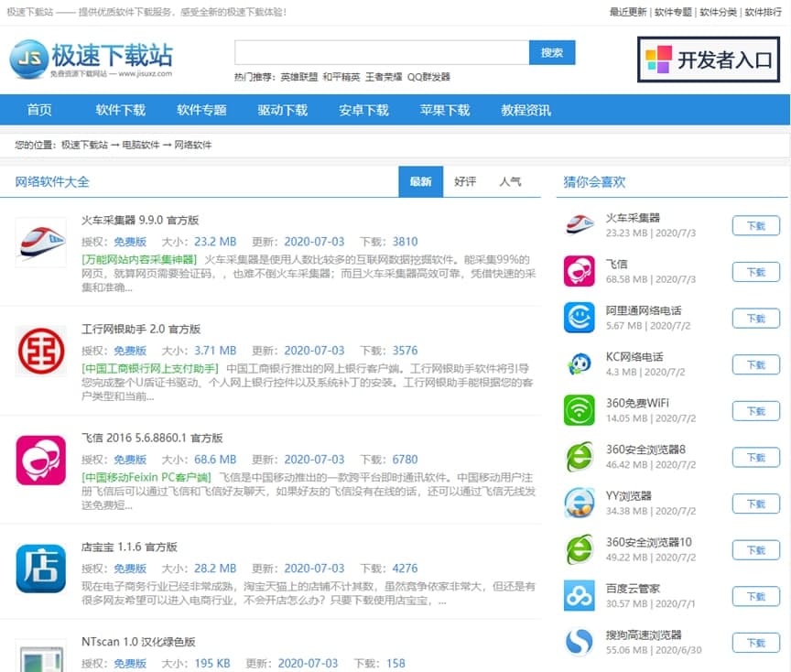Select the 店宝宝 blue app icon
The width and height of the screenshot is (791, 672).
41,569
